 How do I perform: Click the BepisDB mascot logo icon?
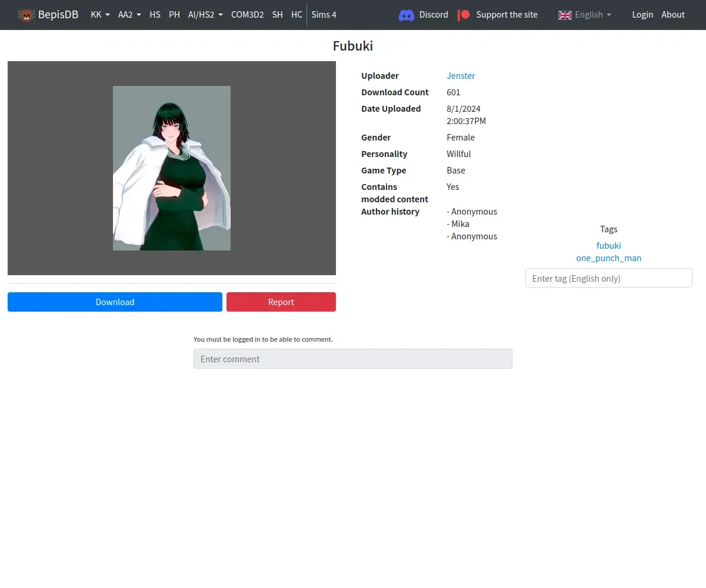point(26,15)
